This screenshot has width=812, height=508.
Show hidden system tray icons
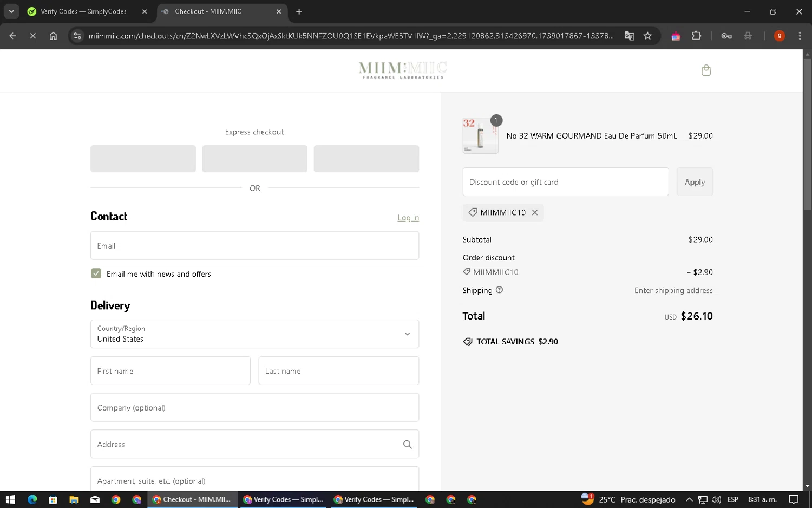pos(689,499)
